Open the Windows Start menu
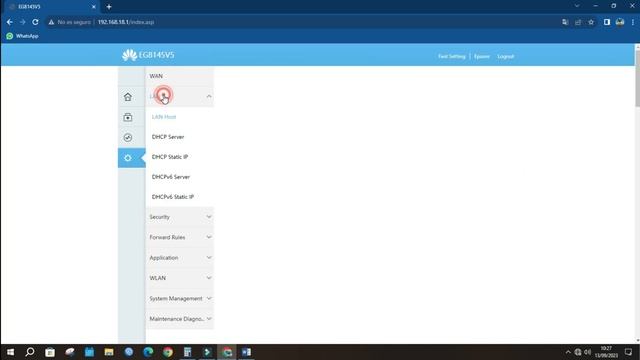 pyautogui.click(x=10, y=352)
